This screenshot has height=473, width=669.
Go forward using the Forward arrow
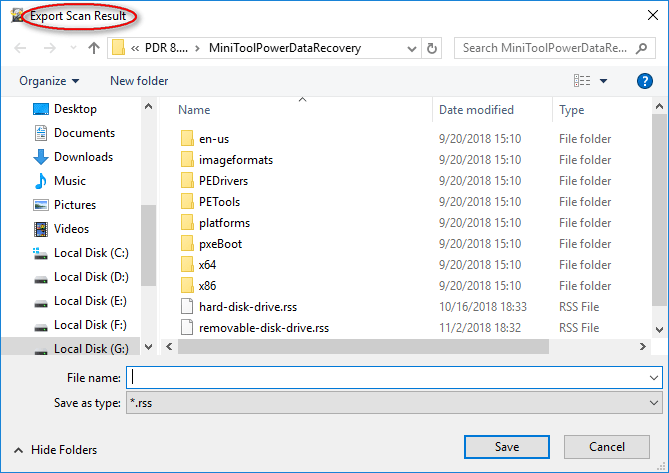click(50, 48)
